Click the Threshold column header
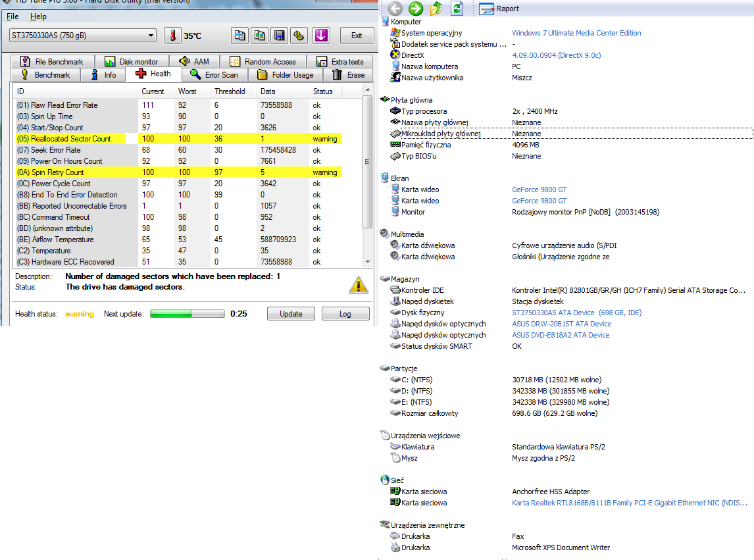 click(x=233, y=91)
